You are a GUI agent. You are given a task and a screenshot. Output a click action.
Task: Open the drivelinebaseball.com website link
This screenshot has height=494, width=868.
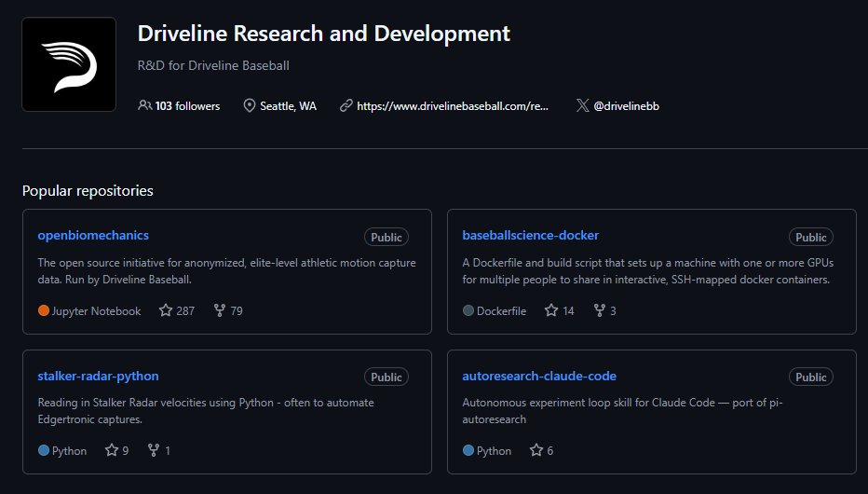[x=453, y=105]
